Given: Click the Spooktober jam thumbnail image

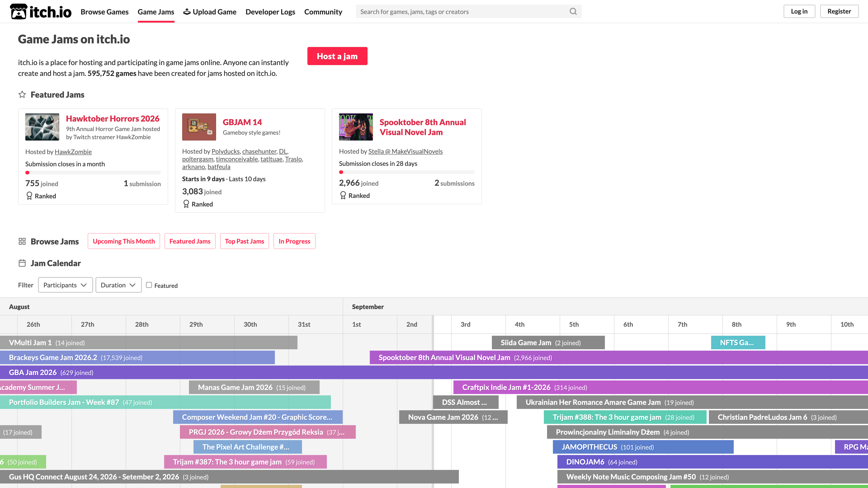Looking at the screenshot, I should point(356,127).
